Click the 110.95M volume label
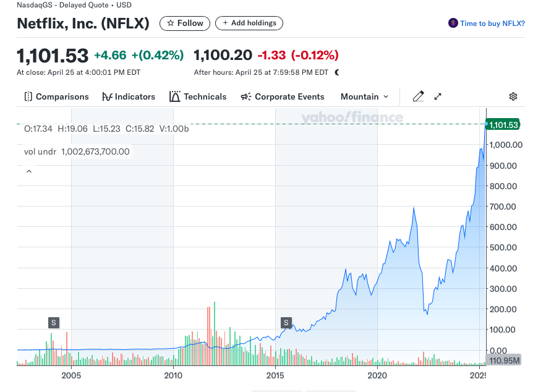Viewport: 533px width, 392px height. pyautogui.click(x=504, y=360)
